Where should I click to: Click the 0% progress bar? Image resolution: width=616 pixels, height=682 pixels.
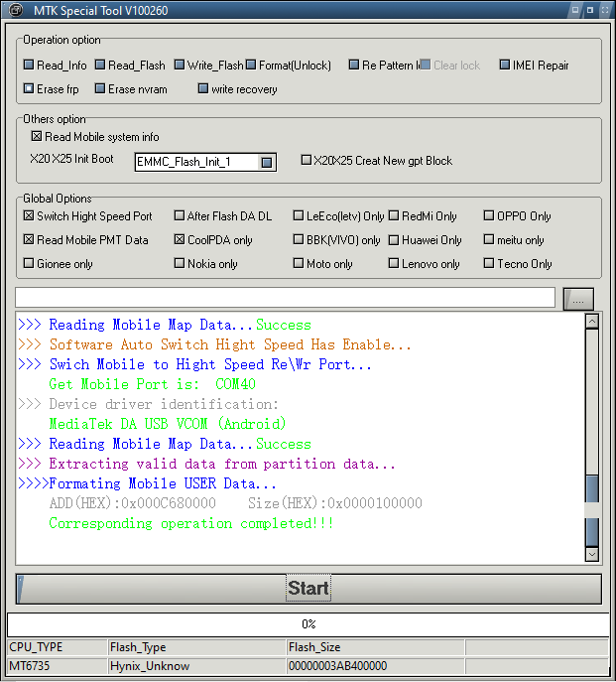[308, 624]
